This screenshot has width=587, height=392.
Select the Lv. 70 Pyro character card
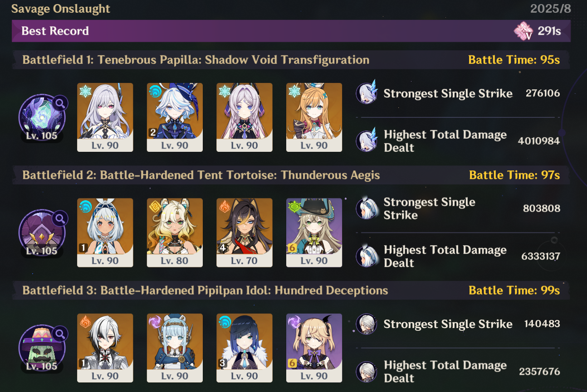(x=245, y=232)
